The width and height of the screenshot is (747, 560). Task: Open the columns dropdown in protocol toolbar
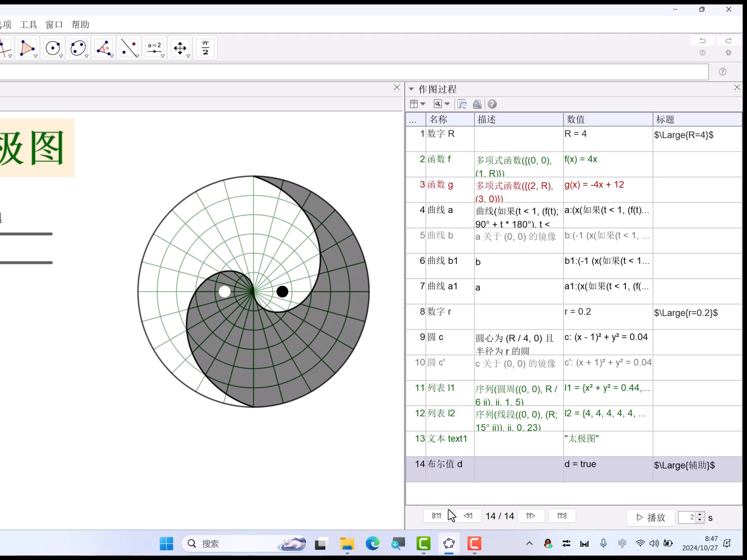coord(418,104)
